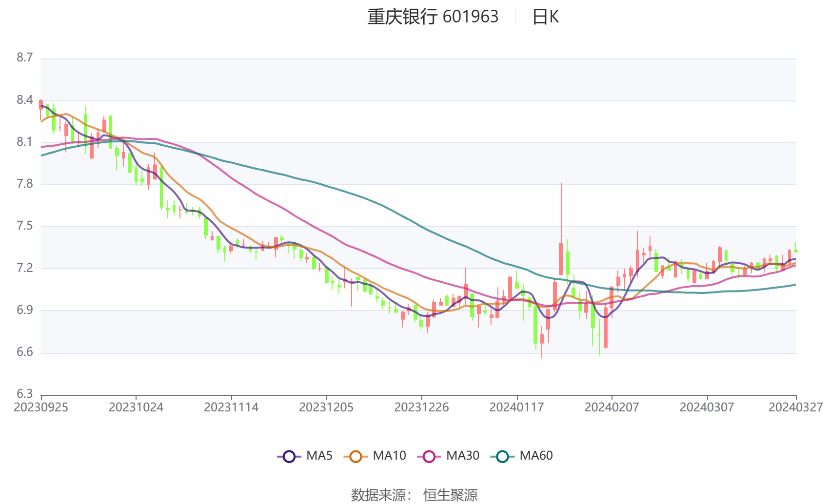
Task: Click the x-axis date 20231205
Action: (326, 407)
